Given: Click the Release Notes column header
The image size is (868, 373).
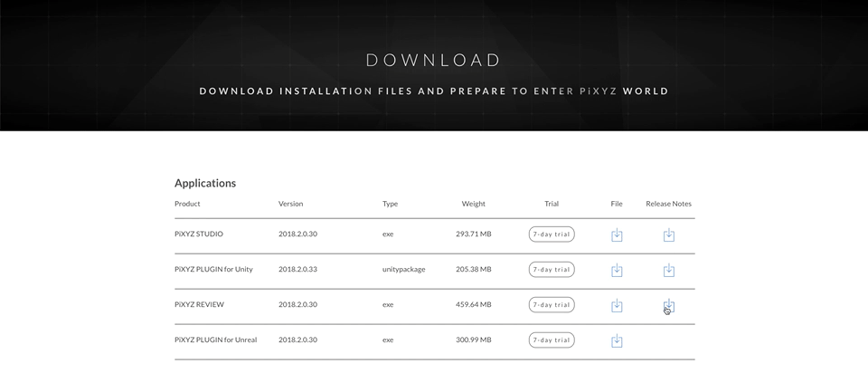Looking at the screenshot, I should [668, 204].
